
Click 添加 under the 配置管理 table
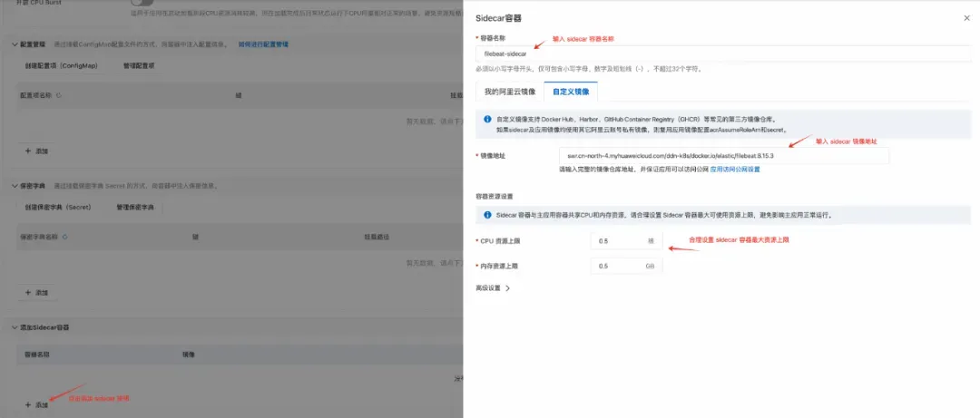37,151
